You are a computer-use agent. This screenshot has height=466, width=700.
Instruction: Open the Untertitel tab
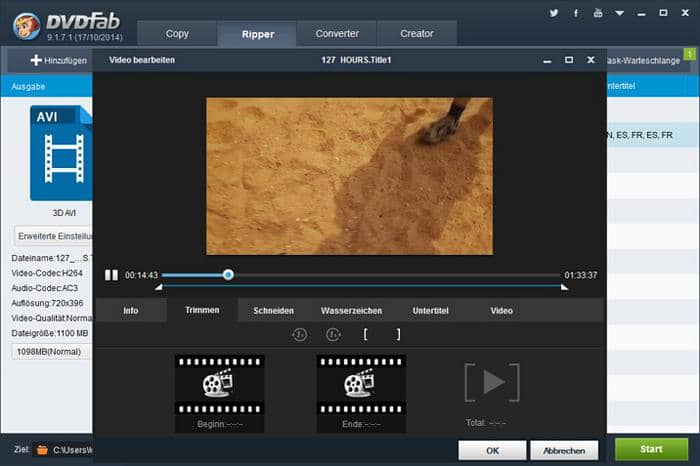[430, 311]
